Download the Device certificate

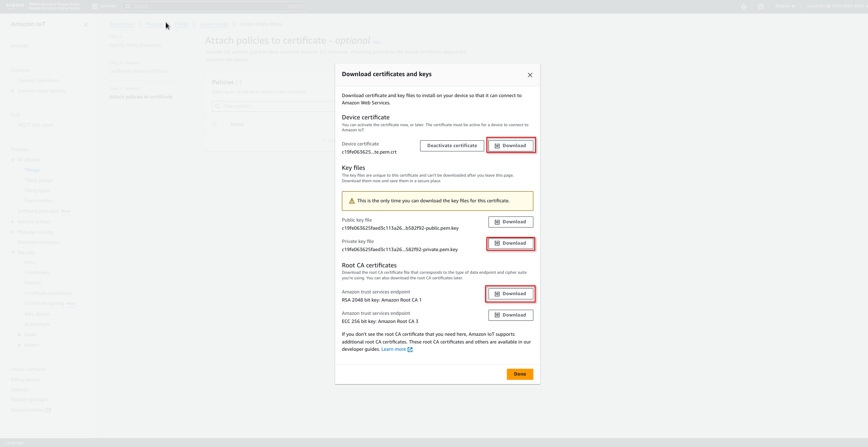[511, 145]
